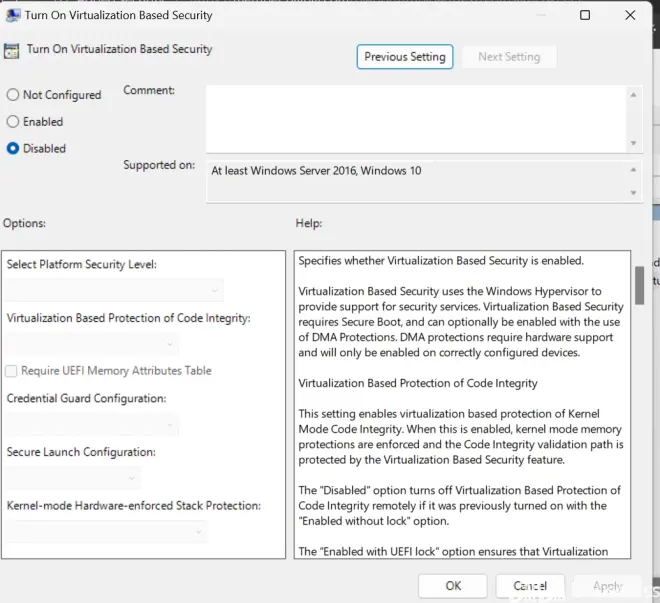The image size is (660, 603).
Task: Click the Help panel scrollbar thumb
Action: coord(639,285)
